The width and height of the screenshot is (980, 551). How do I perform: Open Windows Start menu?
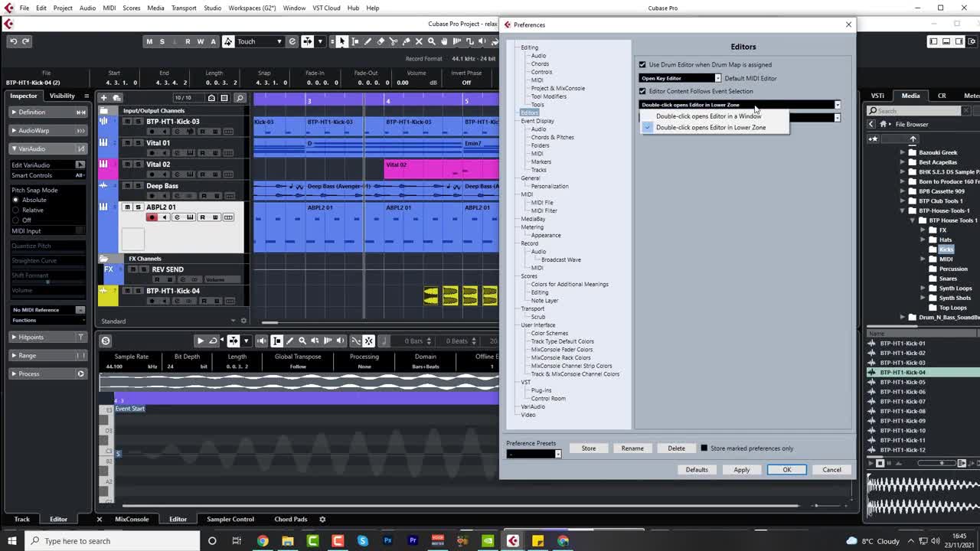(13, 540)
